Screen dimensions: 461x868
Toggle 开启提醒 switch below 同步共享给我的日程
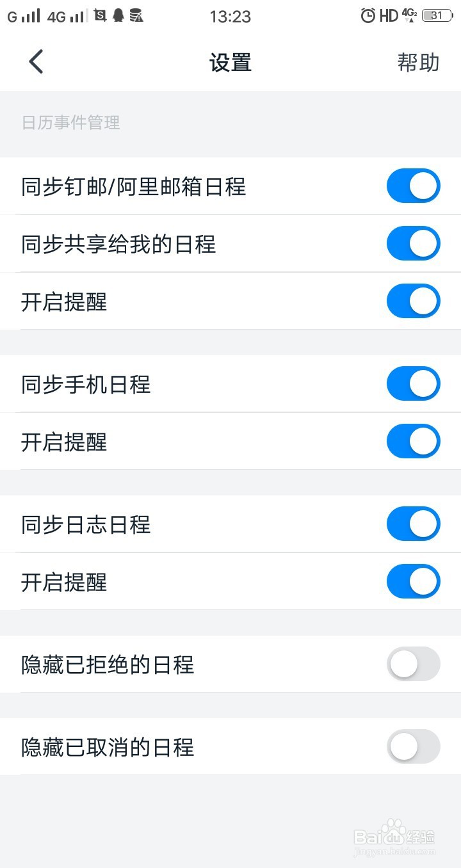(x=413, y=301)
